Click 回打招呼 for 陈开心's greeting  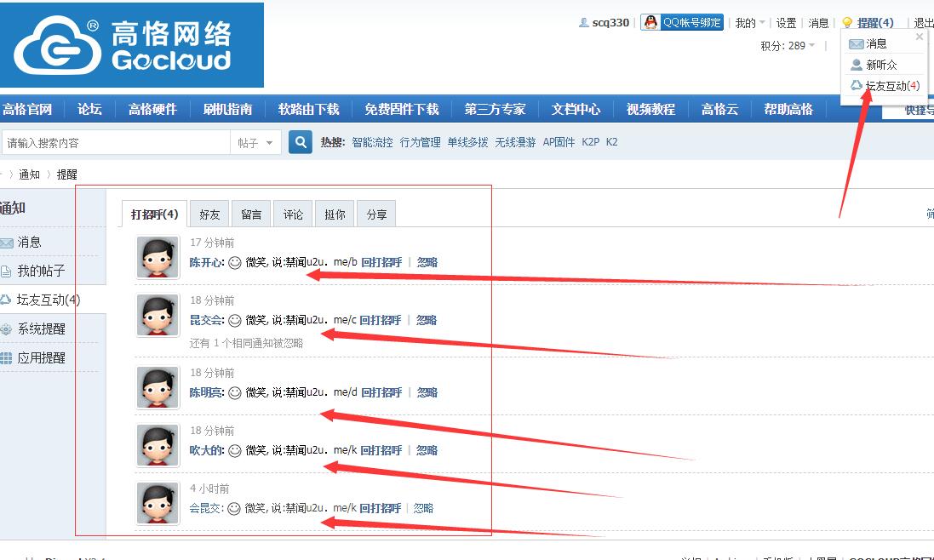[x=381, y=262]
